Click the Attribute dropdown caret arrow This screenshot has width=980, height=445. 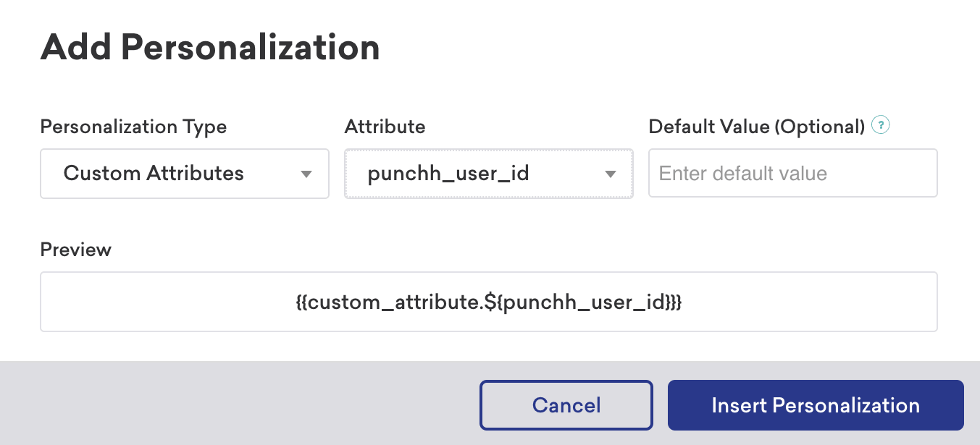[611, 174]
